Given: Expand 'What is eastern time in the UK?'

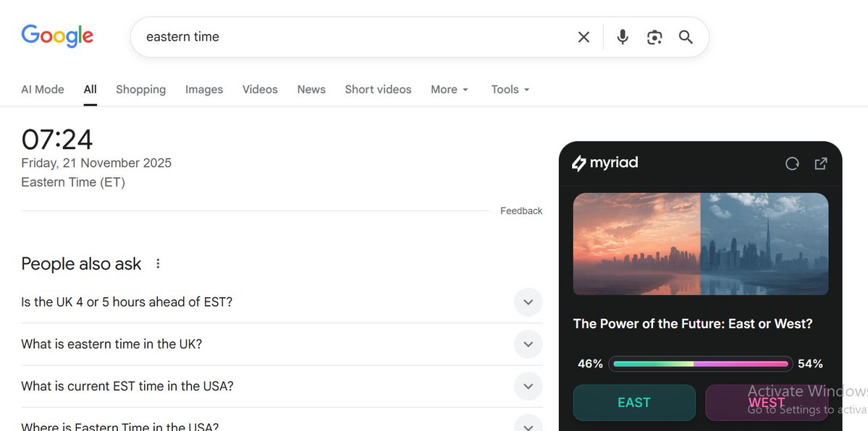Looking at the screenshot, I should (x=528, y=343).
